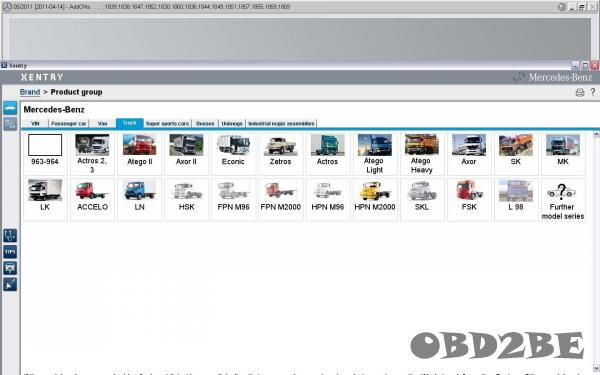
Task: Select the SK truck series
Action: pos(516,154)
